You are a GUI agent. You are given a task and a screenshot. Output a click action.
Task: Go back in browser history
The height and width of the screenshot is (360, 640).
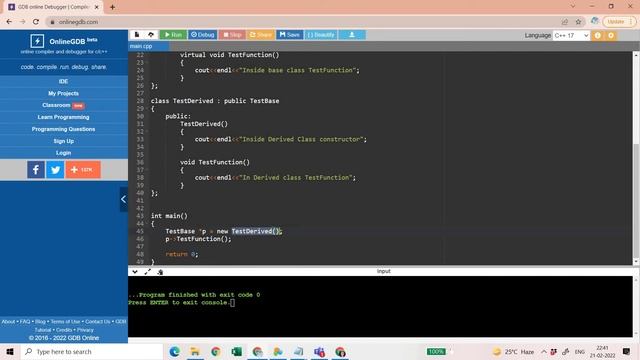(9, 22)
